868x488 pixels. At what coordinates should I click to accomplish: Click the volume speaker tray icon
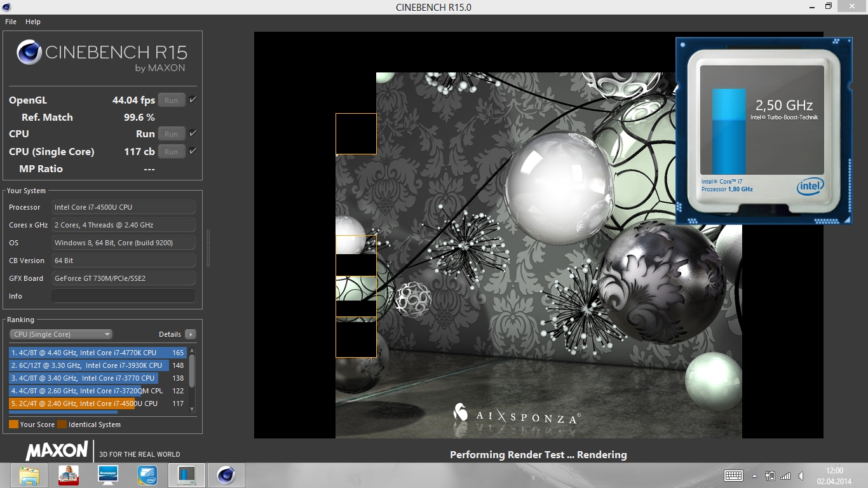tap(801, 476)
